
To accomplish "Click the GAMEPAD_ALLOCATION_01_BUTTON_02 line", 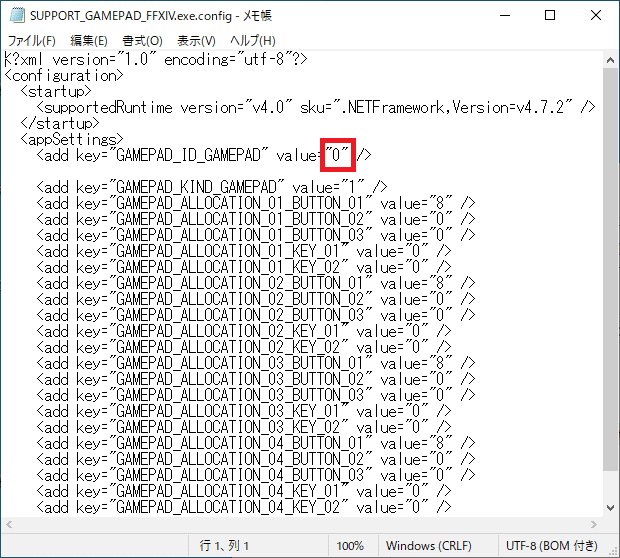I will 255,219.
